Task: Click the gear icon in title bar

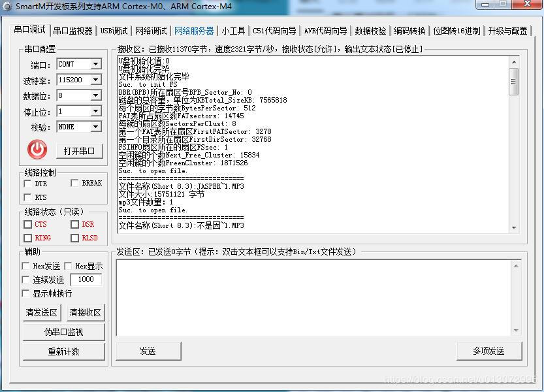Action: pyautogui.click(x=7, y=7)
